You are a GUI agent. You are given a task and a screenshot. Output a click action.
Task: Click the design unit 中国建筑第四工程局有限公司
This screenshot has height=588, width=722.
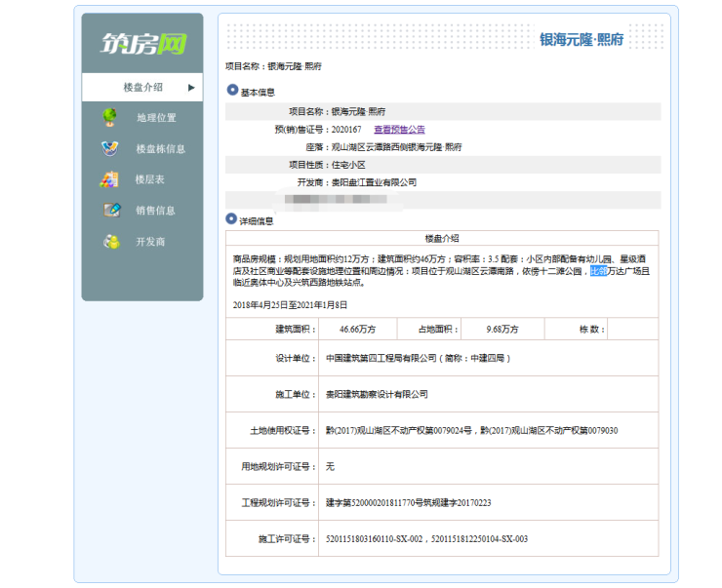(381, 358)
